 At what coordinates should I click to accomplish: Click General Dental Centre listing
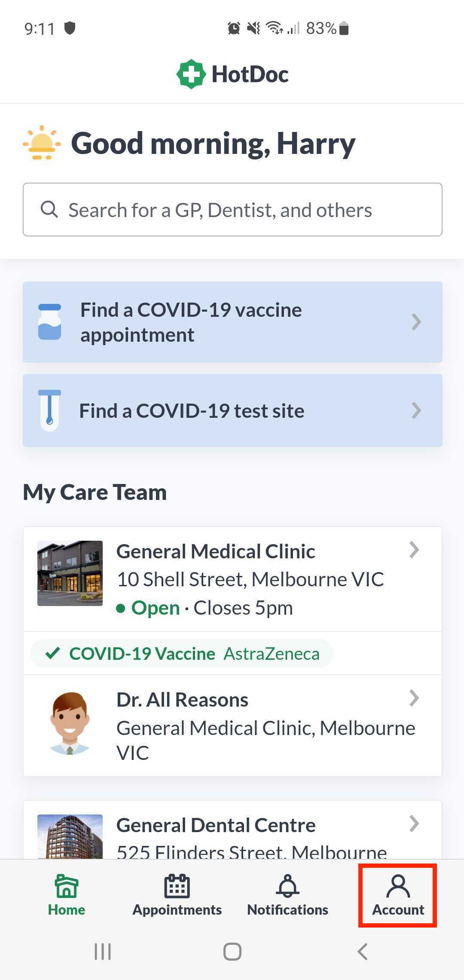[232, 830]
